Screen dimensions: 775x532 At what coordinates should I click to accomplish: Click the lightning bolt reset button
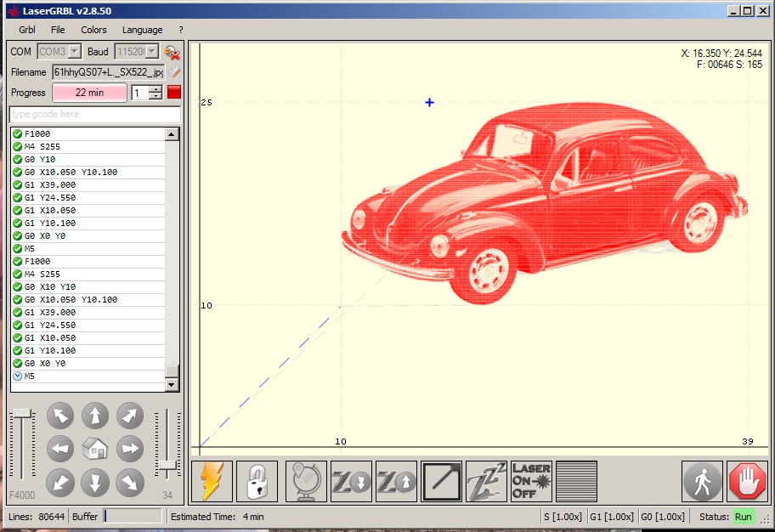(x=212, y=482)
